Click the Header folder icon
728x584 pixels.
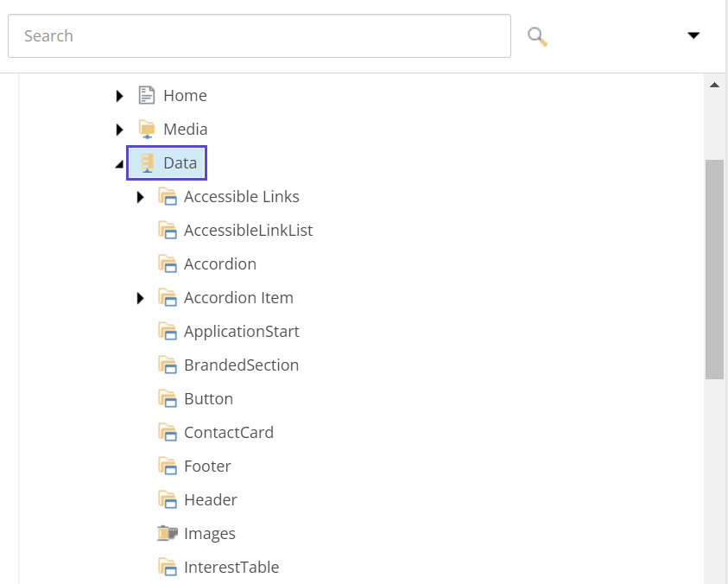coord(168,499)
